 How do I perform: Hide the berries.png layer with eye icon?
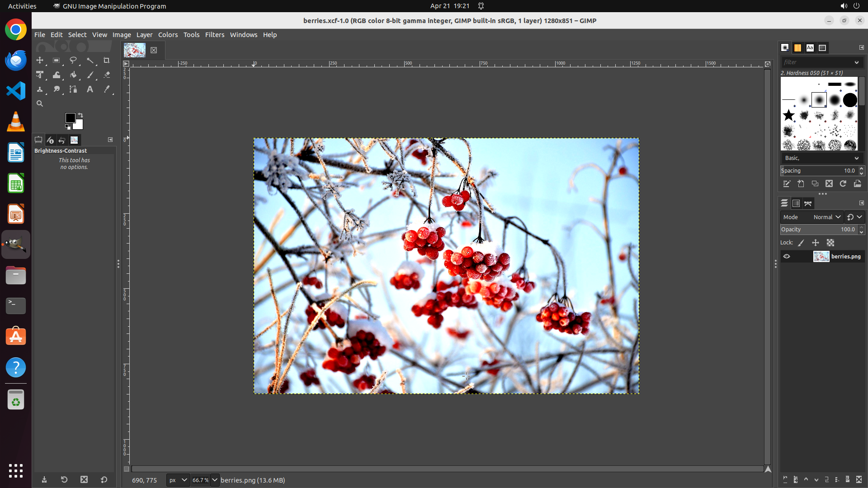(787, 256)
